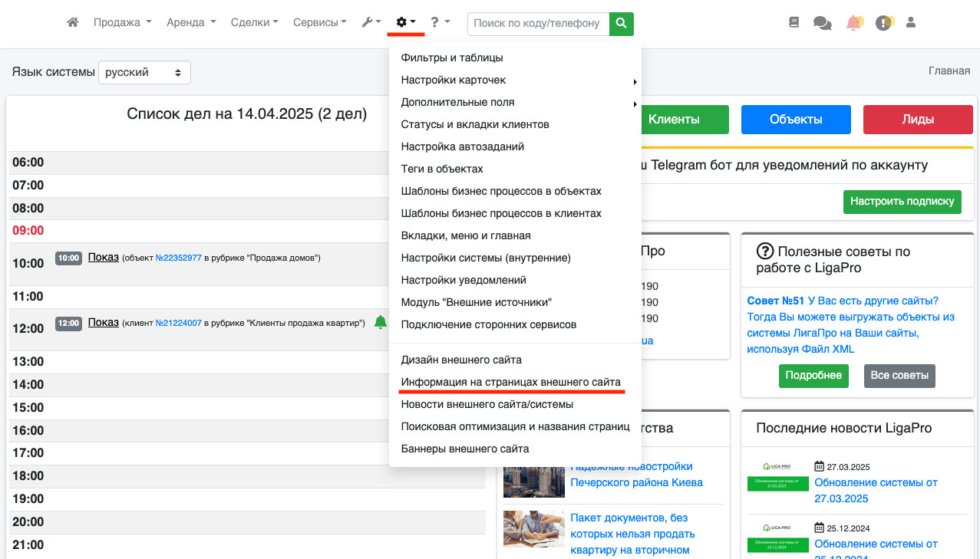
Task: Click the home icon in navbar
Action: coord(73,23)
